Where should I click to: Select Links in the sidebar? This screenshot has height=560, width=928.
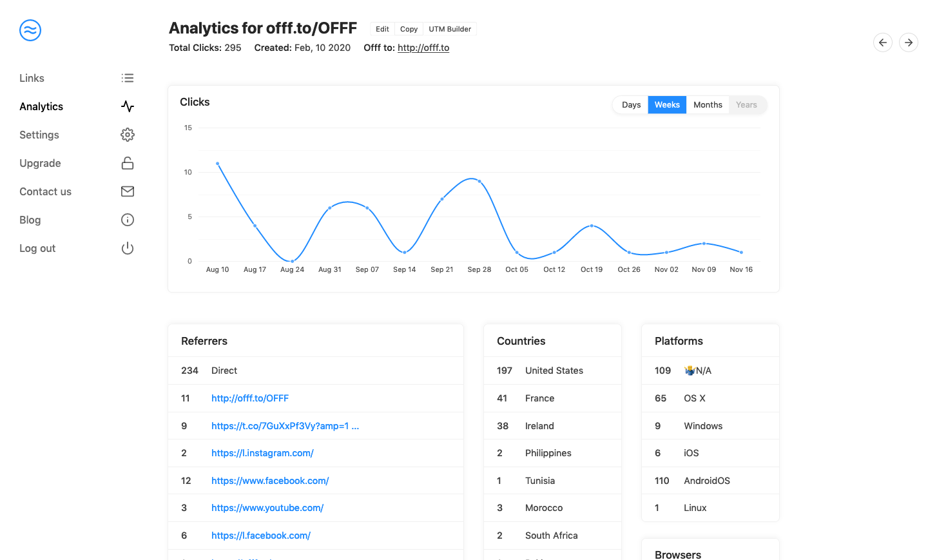(x=32, y=78)
